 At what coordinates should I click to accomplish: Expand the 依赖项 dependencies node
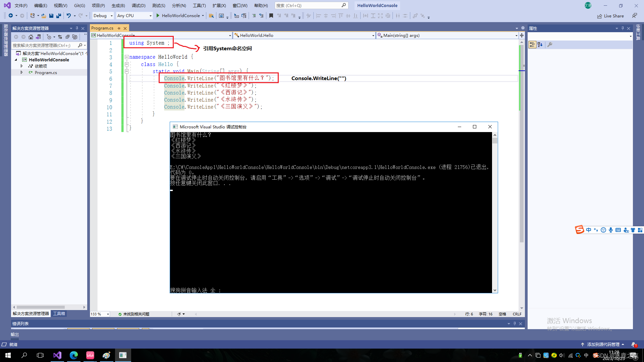pos(22,66)
